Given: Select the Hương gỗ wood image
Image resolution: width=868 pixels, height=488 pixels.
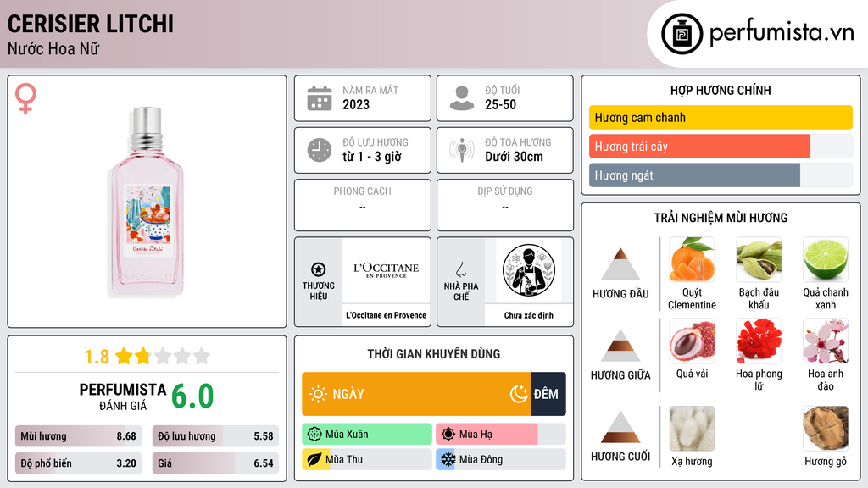Looking at the screenshot, I should coord(826,429).
